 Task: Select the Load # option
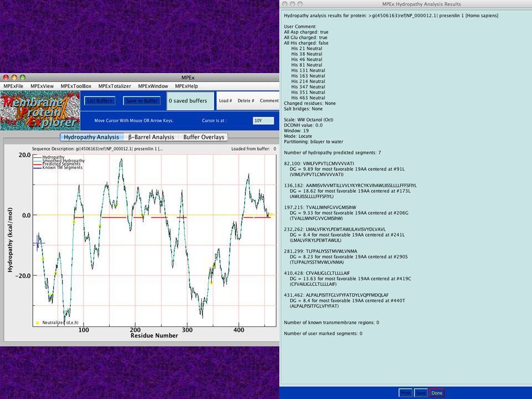226,101
